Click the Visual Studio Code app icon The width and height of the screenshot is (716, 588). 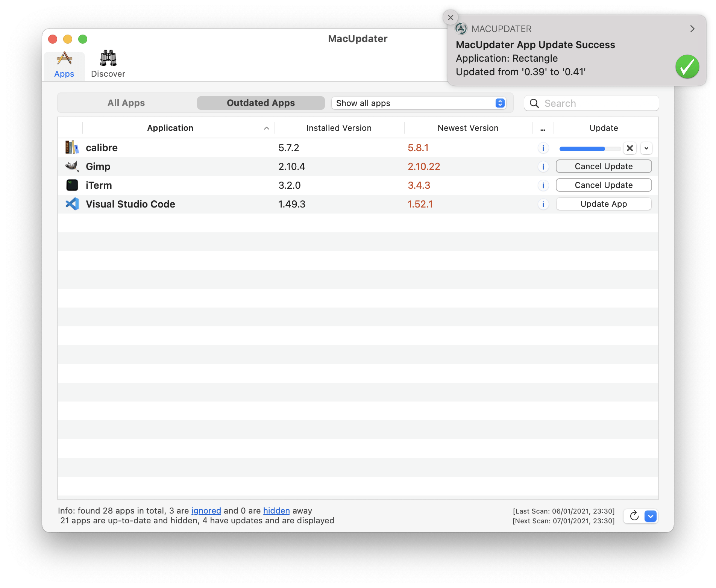(72, 204)
